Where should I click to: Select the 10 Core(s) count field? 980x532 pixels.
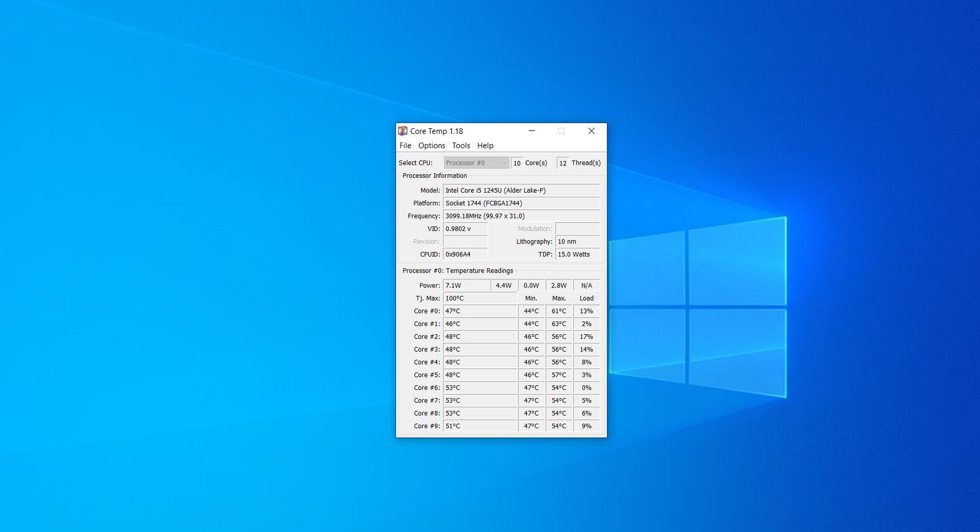(x=517, y=163)
